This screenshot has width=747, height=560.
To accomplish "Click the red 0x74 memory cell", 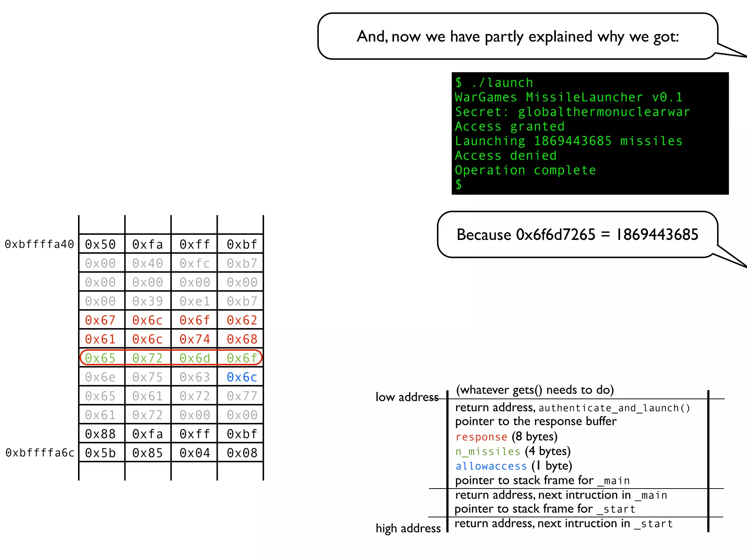I will pyautogui.click(x=195, y=339).
